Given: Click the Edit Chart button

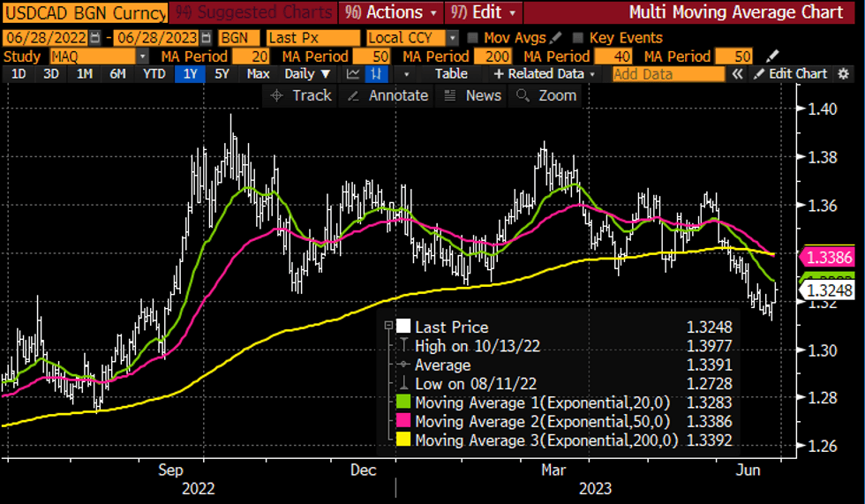Looking at the screenshot, I should coord(791,74).
